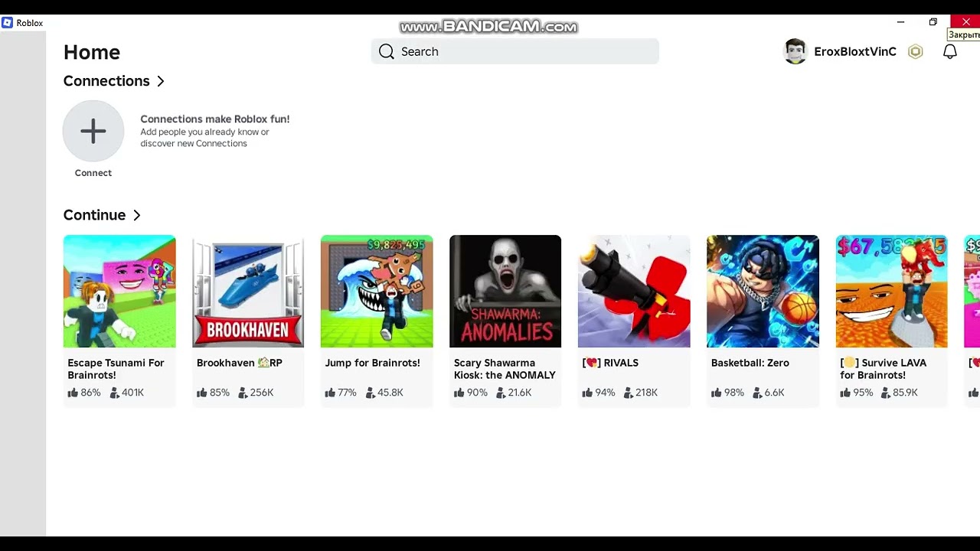Viewport: 980px width, 551px height.
Task: Click the 98% rating text
Action: pyautogui.click(x=734, y=393)
